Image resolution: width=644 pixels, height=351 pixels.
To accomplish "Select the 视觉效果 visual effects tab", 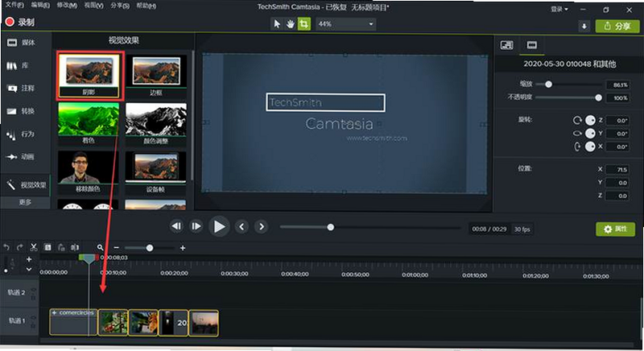I will [x=26, y=185].
